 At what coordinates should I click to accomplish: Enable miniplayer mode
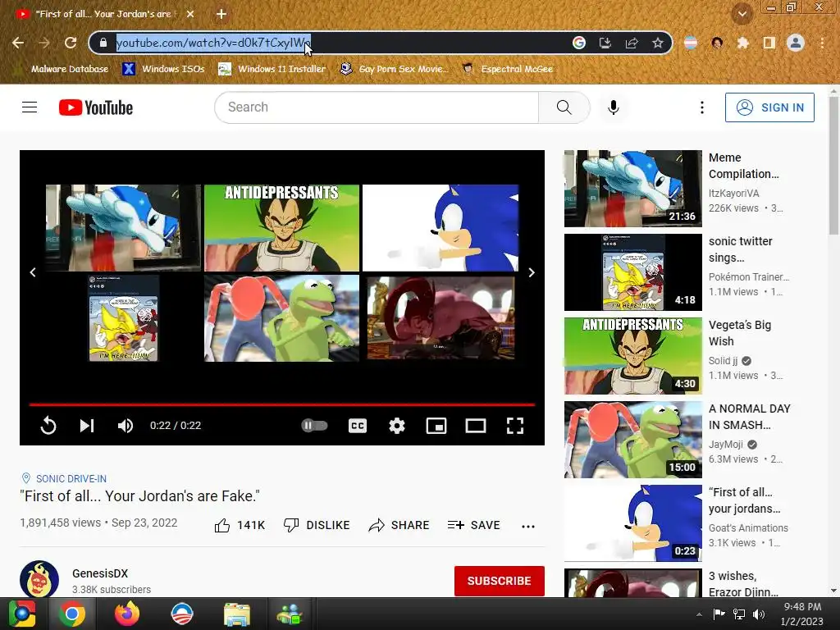pyautogui.click(x=436, y=426)
